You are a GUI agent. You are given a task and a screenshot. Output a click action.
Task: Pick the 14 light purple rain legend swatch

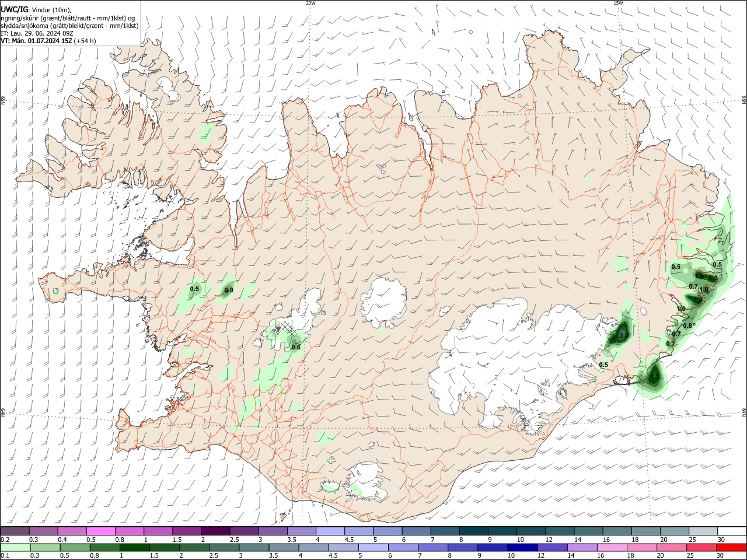(x=582, y=547)
